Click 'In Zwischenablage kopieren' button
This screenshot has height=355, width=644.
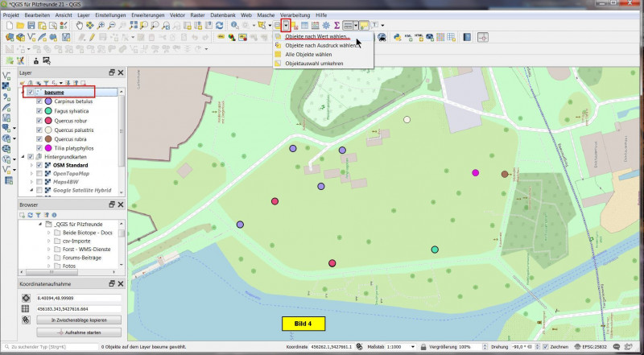click(79, 320)
